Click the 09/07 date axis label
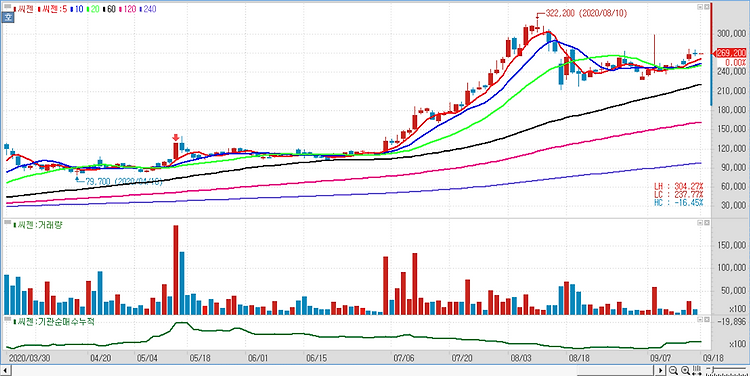750x376 pixels. pyautogui.click(x=660, y=358)
